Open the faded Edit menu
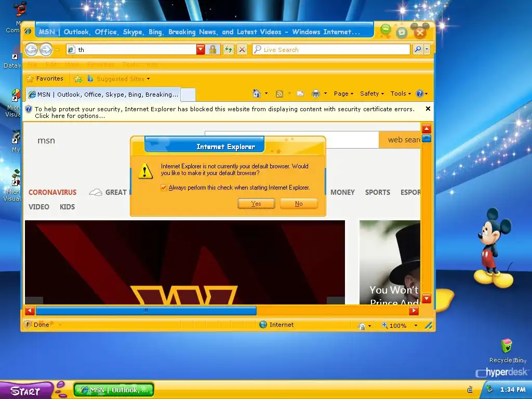 51,64
